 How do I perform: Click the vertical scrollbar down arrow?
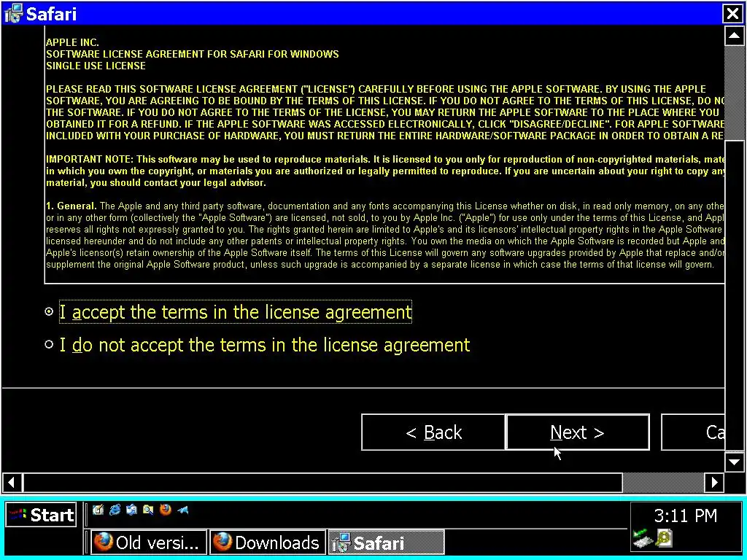tap(734, 462)
